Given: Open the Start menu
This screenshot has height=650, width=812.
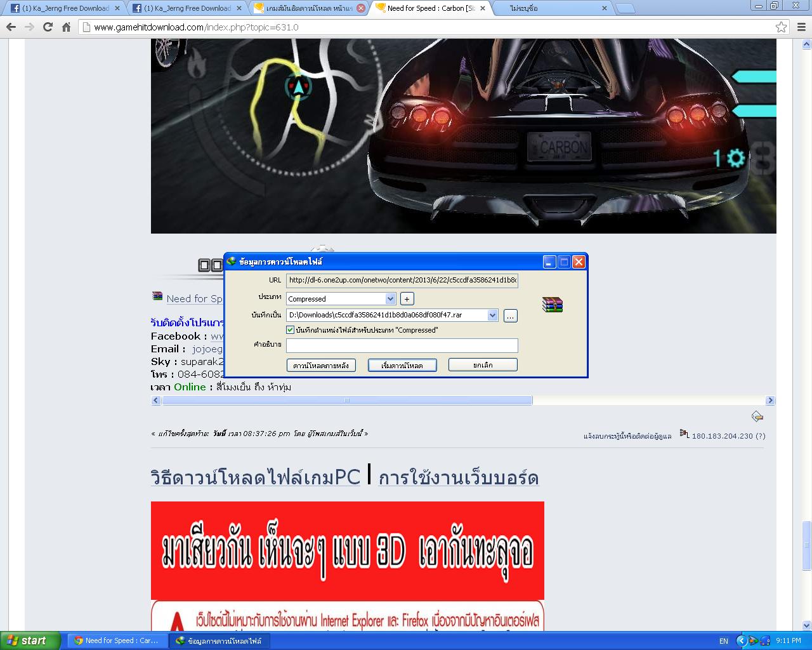Looking at the screenshot, I should point(30,640).
